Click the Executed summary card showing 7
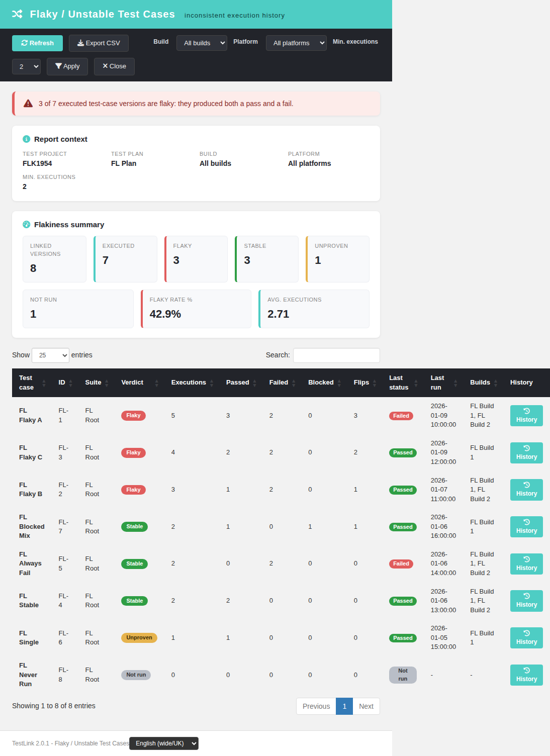The width and height of the screenshot is (550, 756). tap(125, 259)
